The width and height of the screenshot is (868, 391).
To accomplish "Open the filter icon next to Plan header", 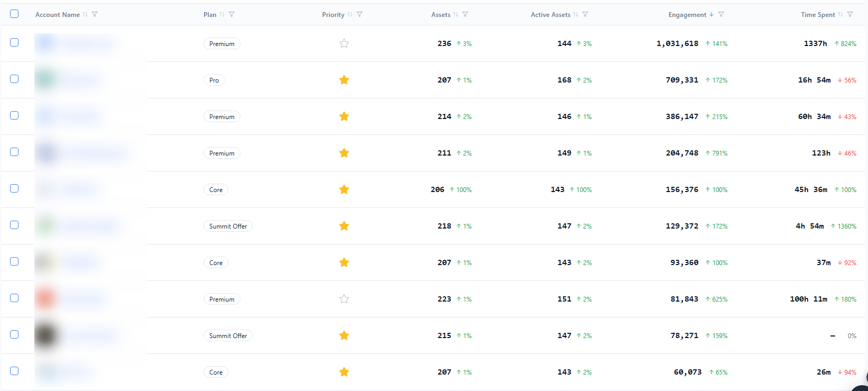I will pos(232,14).
